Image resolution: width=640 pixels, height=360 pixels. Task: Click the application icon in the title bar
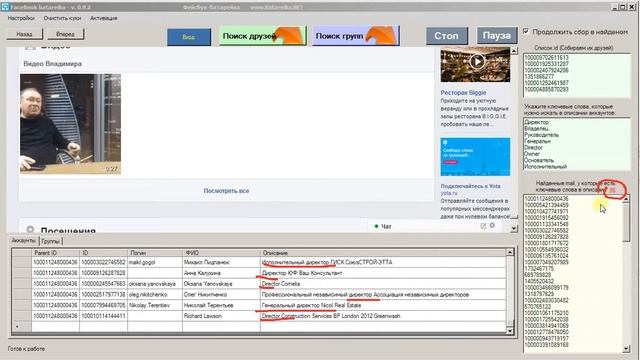(4, 7)
